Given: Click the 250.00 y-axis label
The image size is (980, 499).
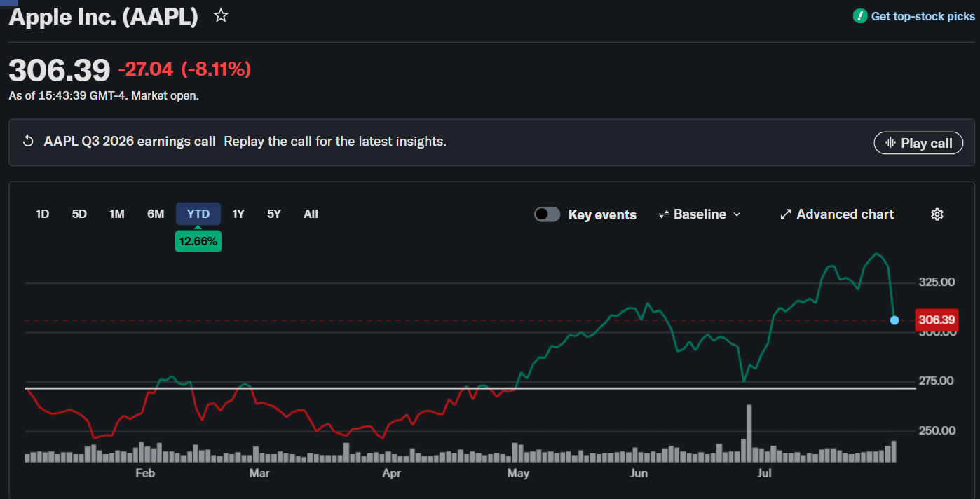Looking at the screenshot, I should tap(937, 430).
